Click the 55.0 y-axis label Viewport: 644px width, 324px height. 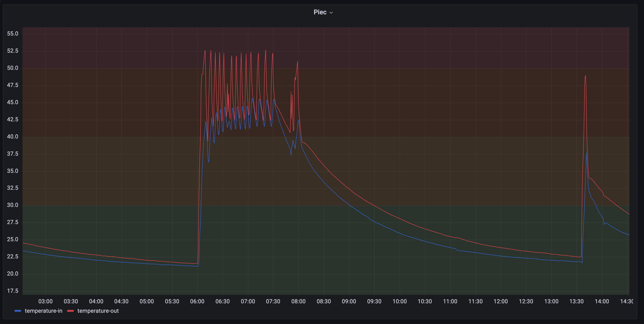click(13, 34)
